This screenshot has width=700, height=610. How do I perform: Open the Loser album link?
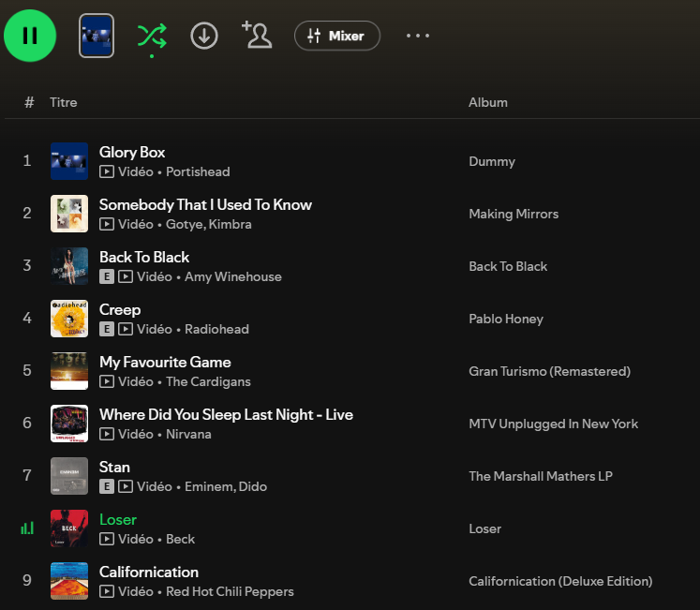coord(484,528)
